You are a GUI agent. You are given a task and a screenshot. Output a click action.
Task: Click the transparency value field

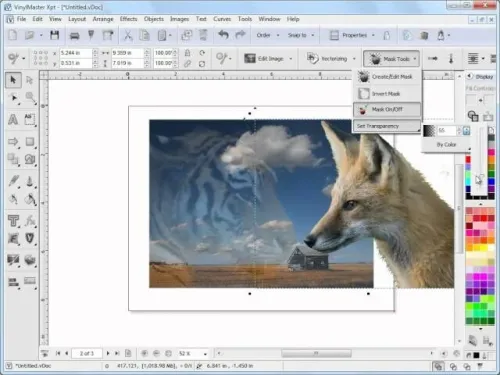click(x=446, y=131)
